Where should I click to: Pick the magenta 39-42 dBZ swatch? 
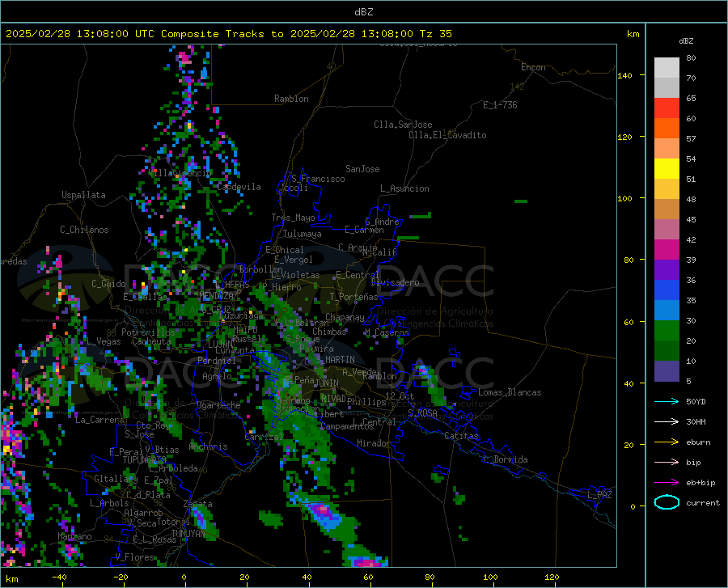(667, 250)
